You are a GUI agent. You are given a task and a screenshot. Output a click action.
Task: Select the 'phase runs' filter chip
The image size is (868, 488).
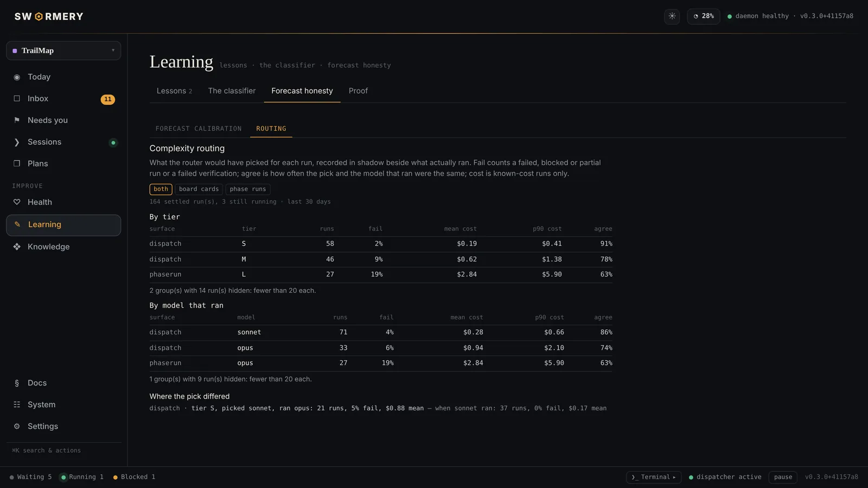[x=248, y=189]
